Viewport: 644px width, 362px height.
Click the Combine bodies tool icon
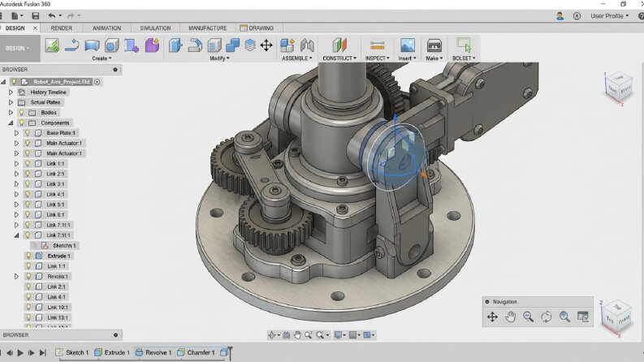tap(232, 45)
